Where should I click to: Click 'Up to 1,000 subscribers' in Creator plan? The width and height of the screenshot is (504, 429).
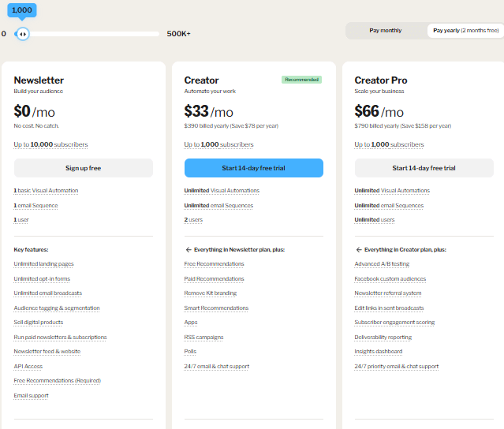(219, 144)
